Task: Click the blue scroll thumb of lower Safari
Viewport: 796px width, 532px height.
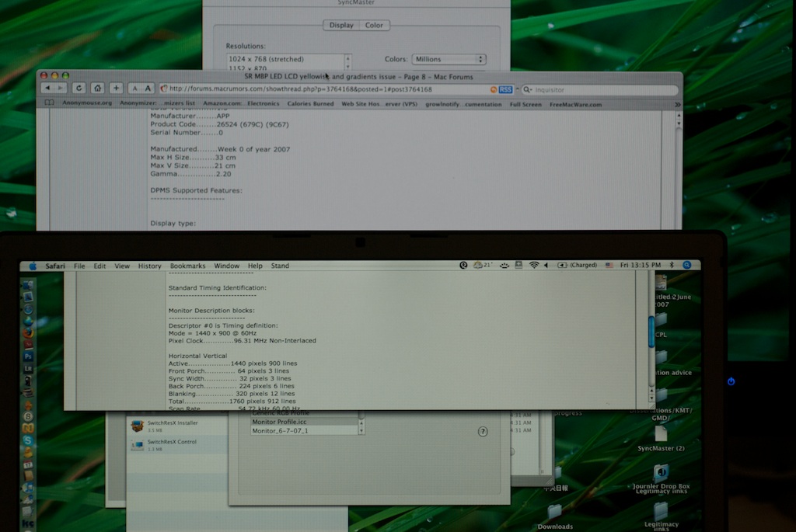Action: 651,331
